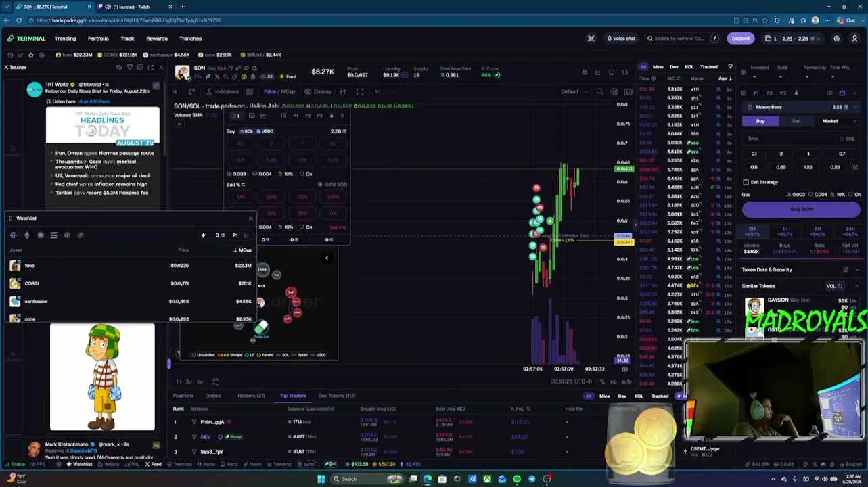This screenshot has width=868, height=487.
Task: Sort Watchlist by MCap column
Action: click(242, 250)
